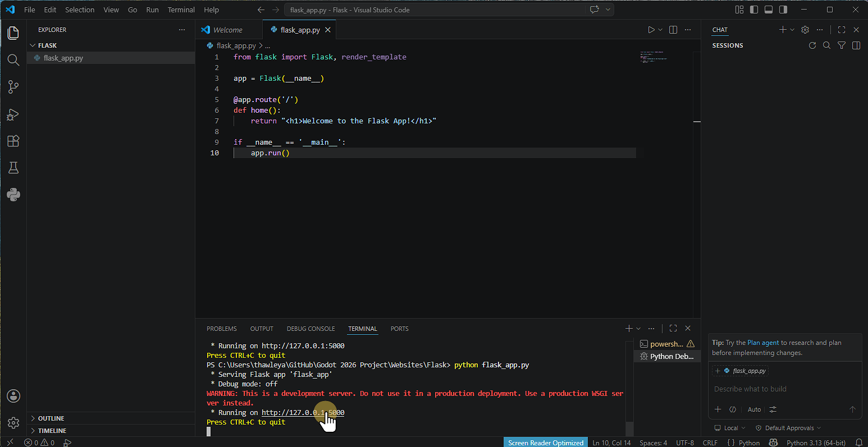Expand the OUTLINE section
The width and height of the screenshot is (868, 447).
[x=111, y=418]
